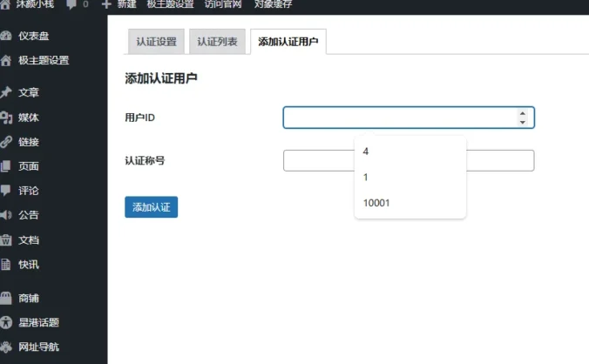This screenshot has height=364, width=589.
Task: Increase 用户ID with the up stepper arrow
Action: pyautogui.click(x=522, y=113)
